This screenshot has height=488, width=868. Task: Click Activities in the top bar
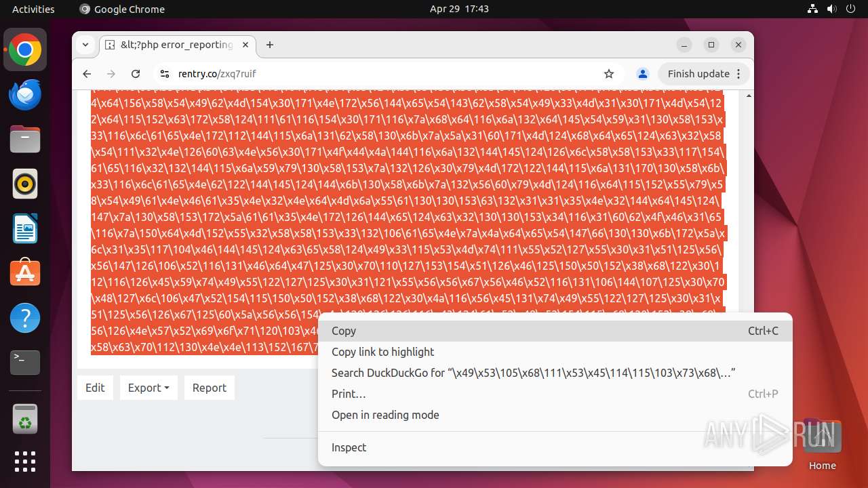click(x=33, y=9)
